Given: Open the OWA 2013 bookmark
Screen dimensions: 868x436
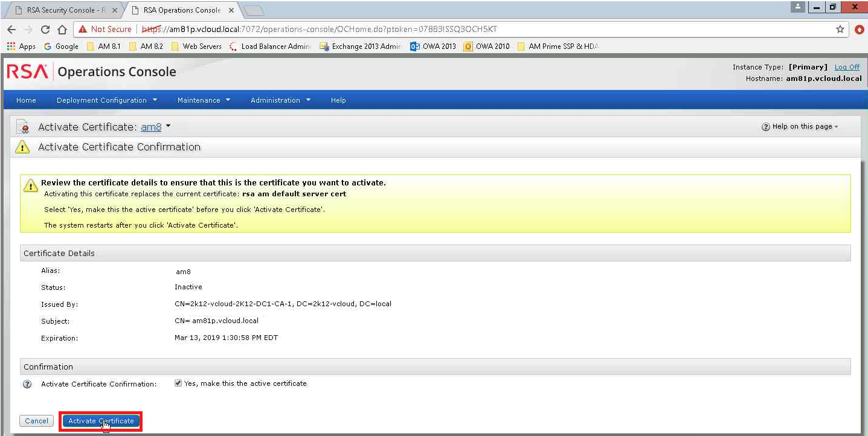Looking at the screenshot, I should pyautogui.click(x=433, y=46).
